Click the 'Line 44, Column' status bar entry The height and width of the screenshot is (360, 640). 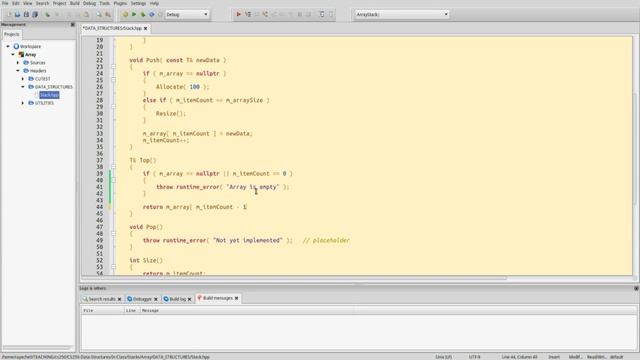pos(520,357)
